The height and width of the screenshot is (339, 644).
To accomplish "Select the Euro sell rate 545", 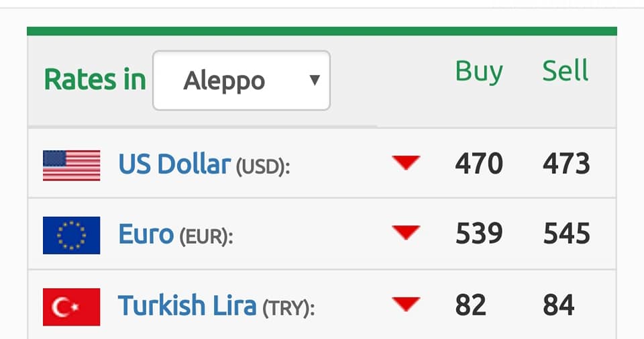I will coord(566,234).
